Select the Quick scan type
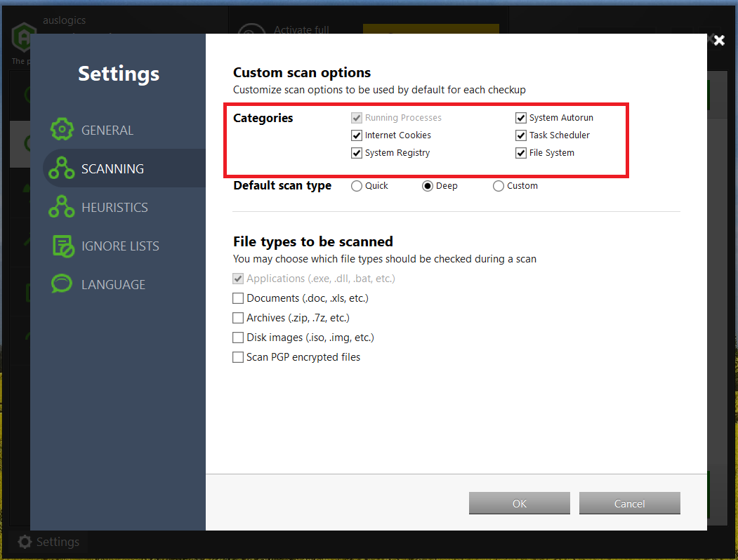This screenshot has width=738, height=560. pos(357,185)
